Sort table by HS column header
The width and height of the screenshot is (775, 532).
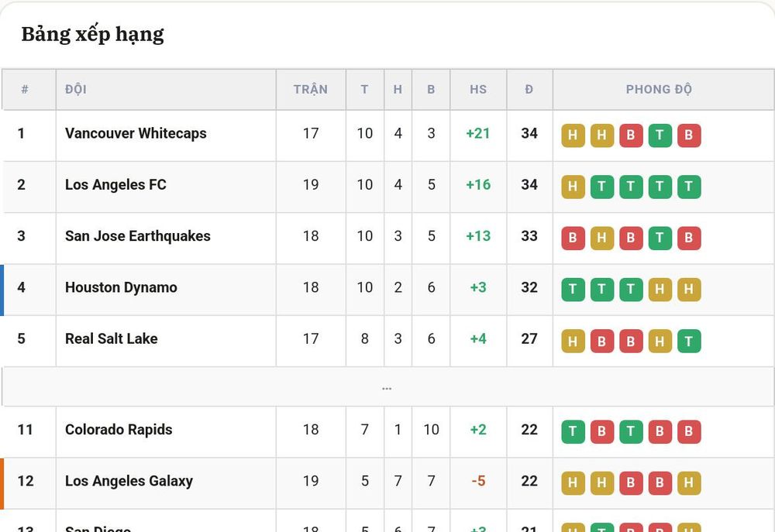coord(478,89)
